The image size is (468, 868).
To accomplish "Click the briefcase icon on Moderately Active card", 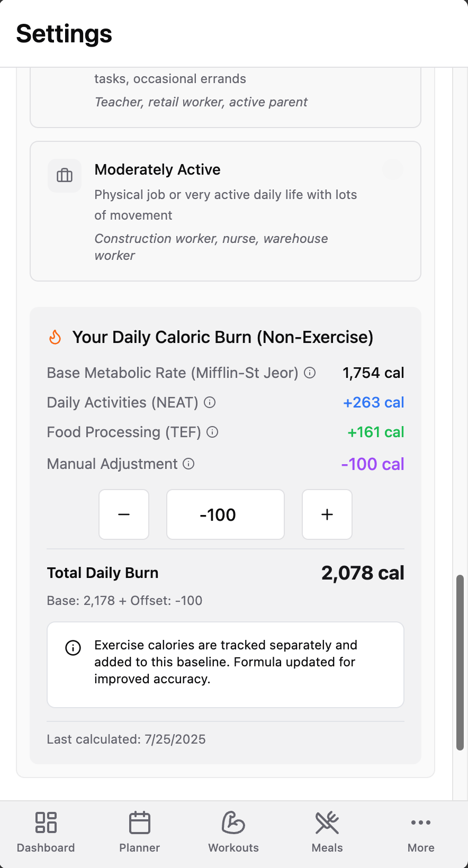I will (x=65, y=176).
